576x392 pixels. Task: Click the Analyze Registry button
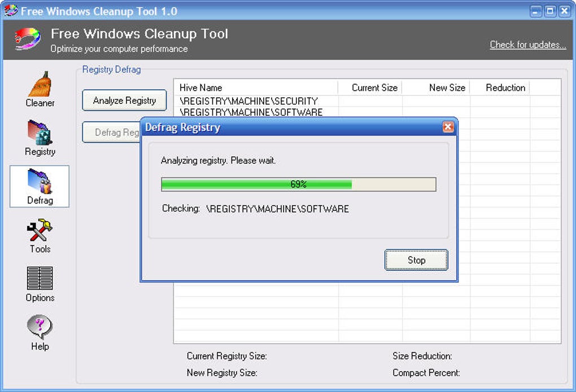coord(124,101)
